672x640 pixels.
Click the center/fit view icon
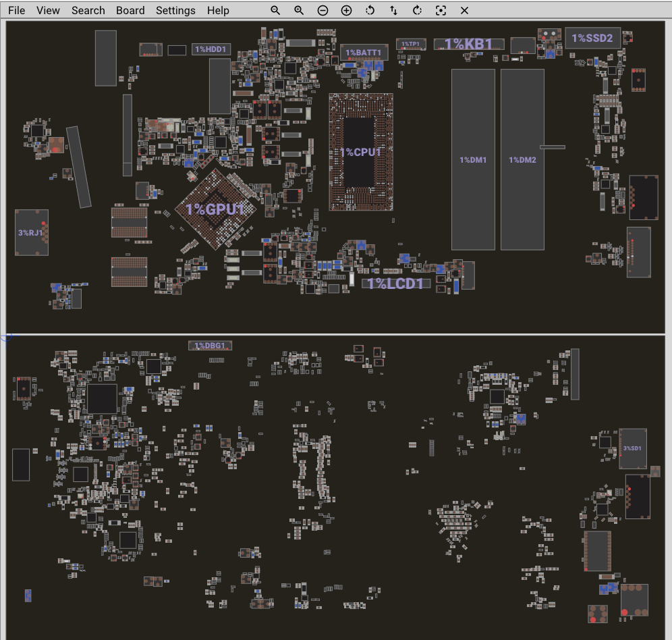(x=441, y=11)
